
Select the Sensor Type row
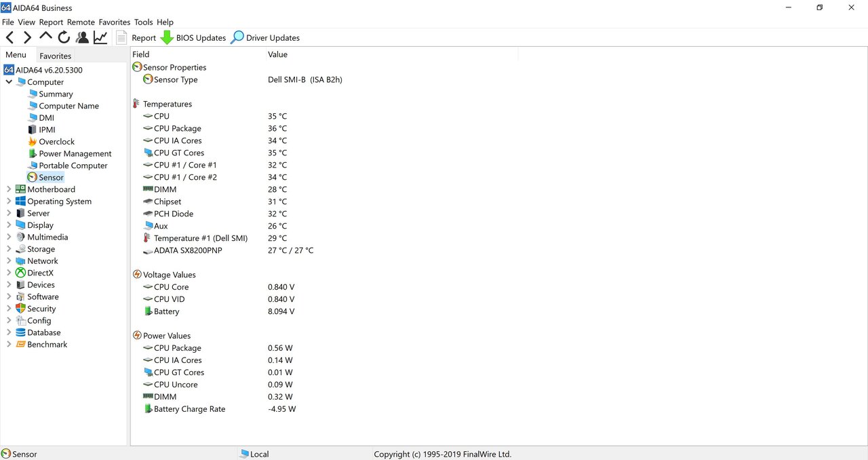[243, 79]
